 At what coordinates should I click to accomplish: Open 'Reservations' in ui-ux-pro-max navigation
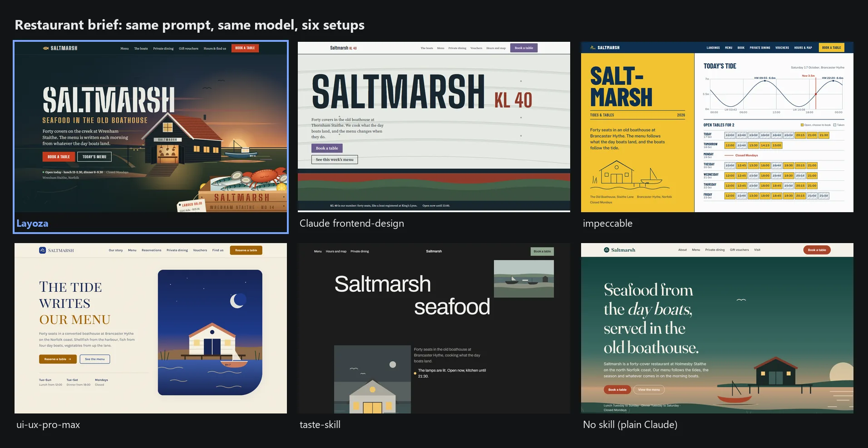[151, 250]
